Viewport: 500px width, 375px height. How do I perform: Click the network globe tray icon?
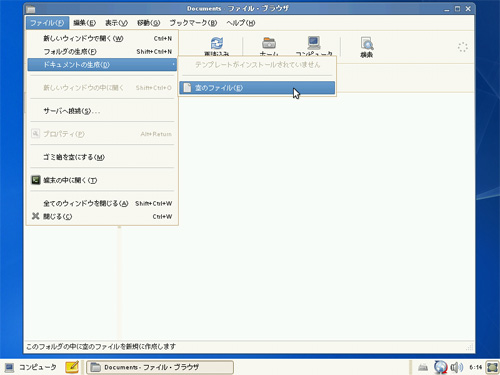(440, 367)
